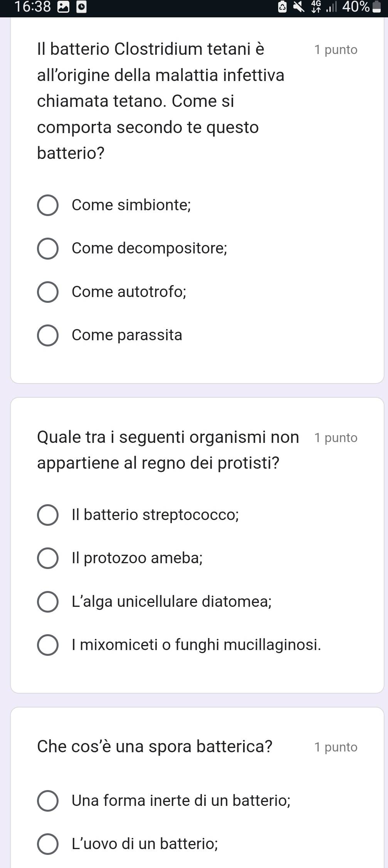Choose 'Il protozoo ameba' option
388x868 pixels.
tap(48, 558)
